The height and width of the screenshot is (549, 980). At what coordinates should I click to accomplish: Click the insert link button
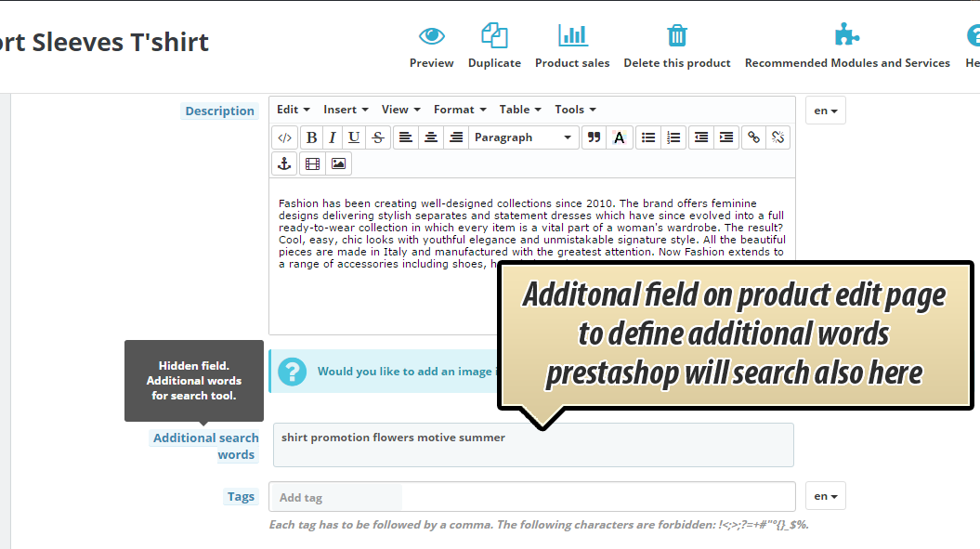point(753,137)
